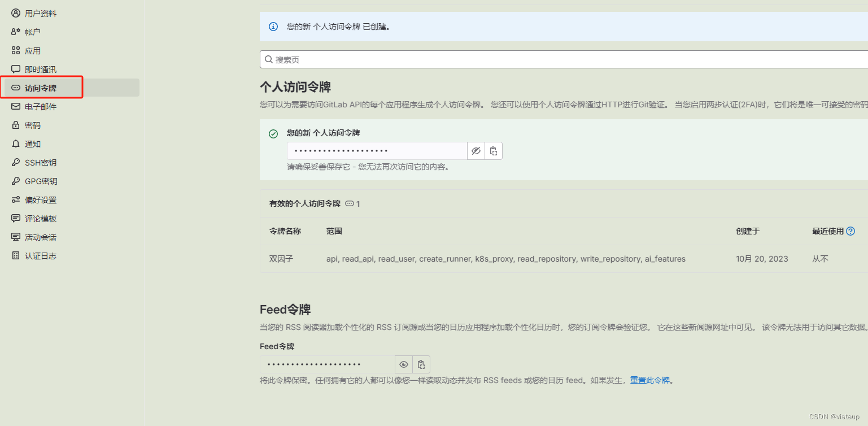Click the 密码 lock icon in the sidebar

16,125
